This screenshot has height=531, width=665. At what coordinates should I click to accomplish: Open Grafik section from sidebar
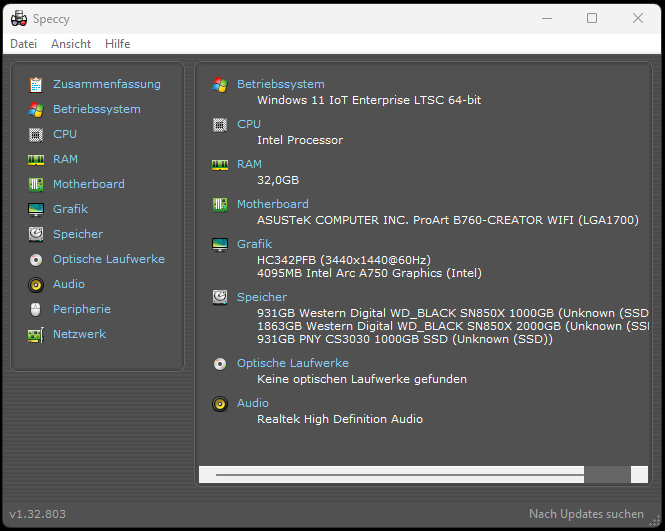70,209
